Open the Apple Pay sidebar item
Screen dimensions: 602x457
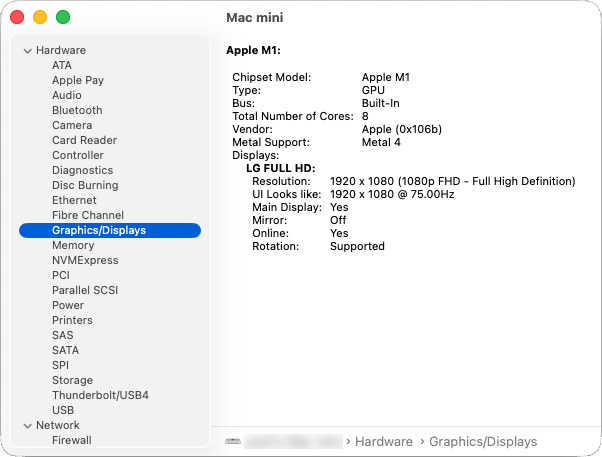point(78,80)
